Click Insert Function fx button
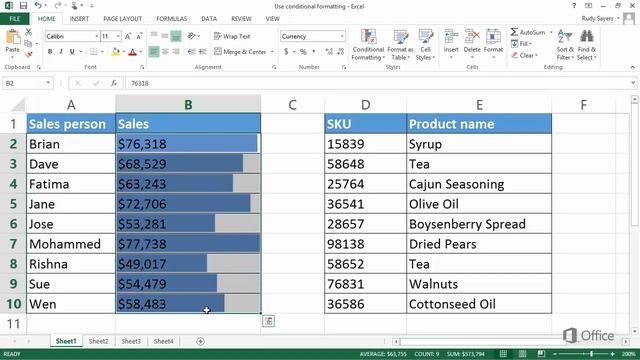This screenshot has height=360, width=640. tap(114, 83)
